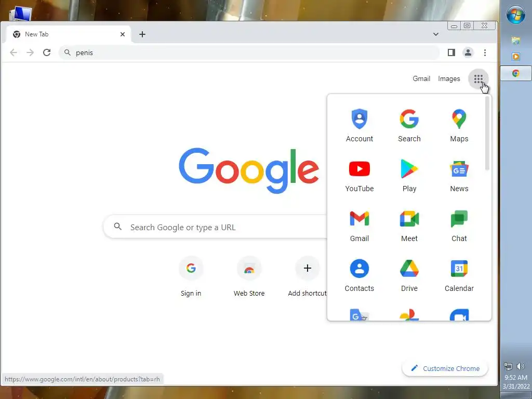Image resolution: width=532 pixels, height=399 pixels.
Task: Open Google Account from apps menu
Action: point(360,125)
